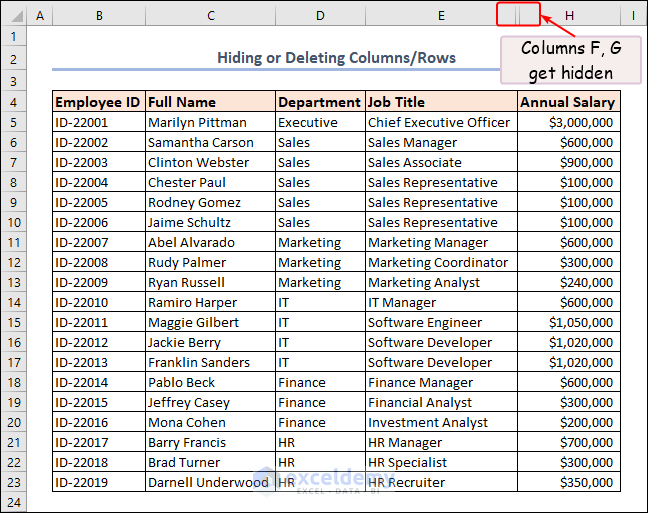Select column B header

[x=99, y=15]
